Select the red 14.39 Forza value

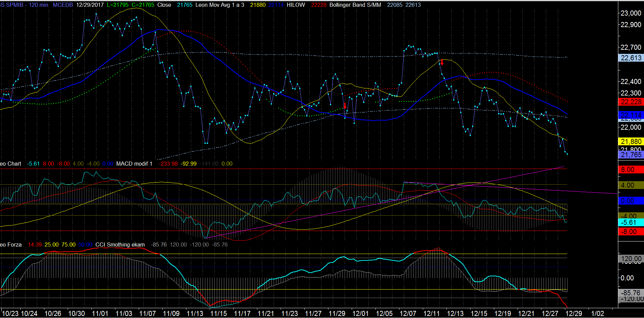35,245
